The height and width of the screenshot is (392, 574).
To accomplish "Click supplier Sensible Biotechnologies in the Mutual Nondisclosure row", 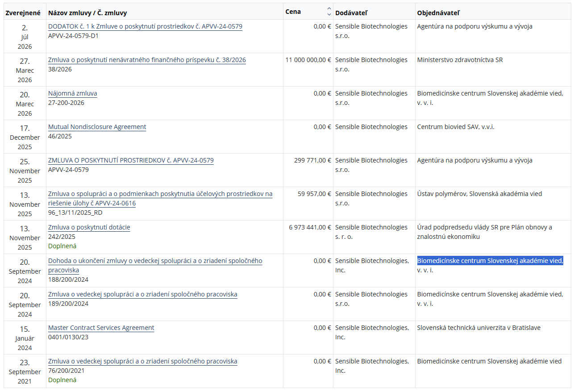I will pyautogui.click(x=371, y=127).
